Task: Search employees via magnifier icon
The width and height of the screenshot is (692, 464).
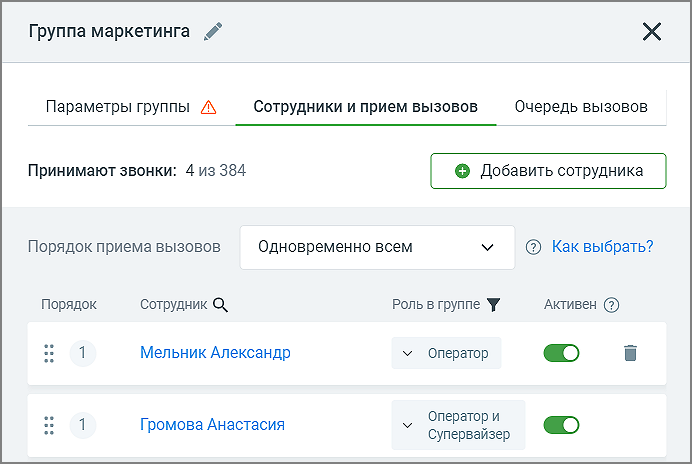Action: [x=220, y=305]
